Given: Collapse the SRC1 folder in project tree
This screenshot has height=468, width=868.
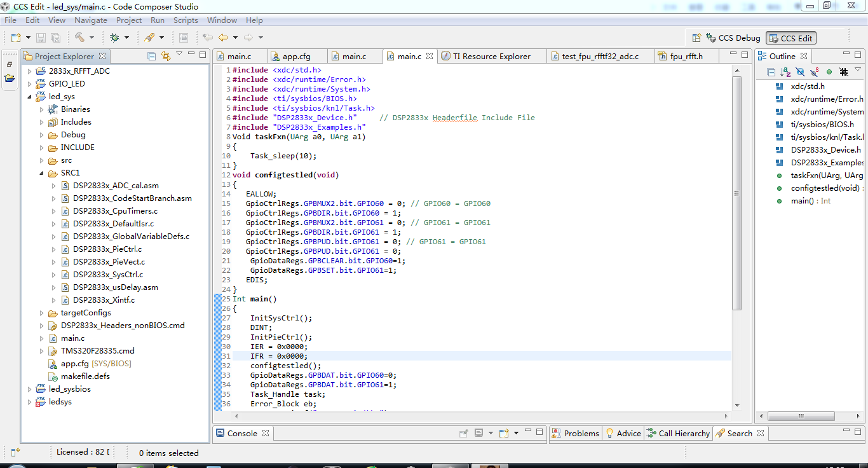Looking at the screenshot, I should tap(41, 173).
